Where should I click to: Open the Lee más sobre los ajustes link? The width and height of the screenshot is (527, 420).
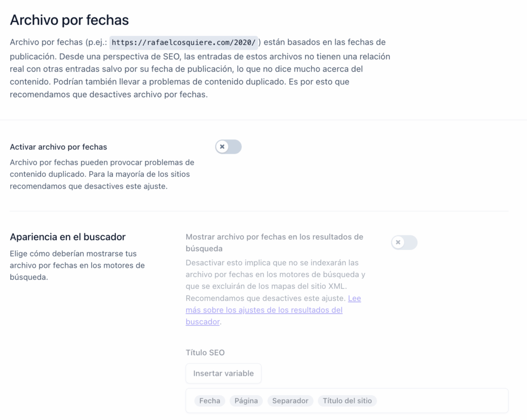pyautogui.click(x=273, y=310)
